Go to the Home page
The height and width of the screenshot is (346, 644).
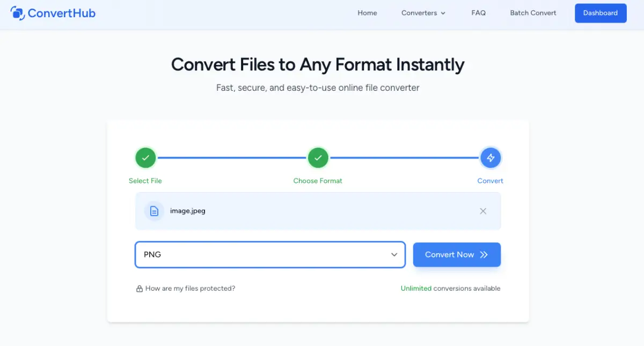point(367,13)
